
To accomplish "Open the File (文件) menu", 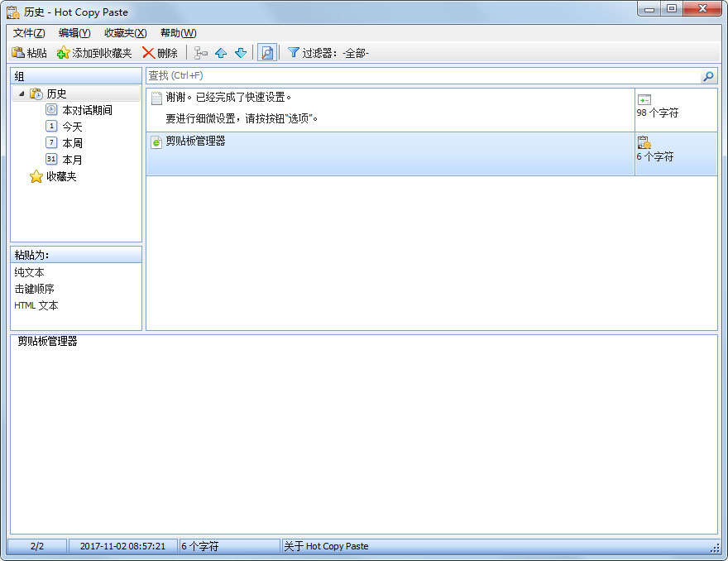I will point(27,33).
